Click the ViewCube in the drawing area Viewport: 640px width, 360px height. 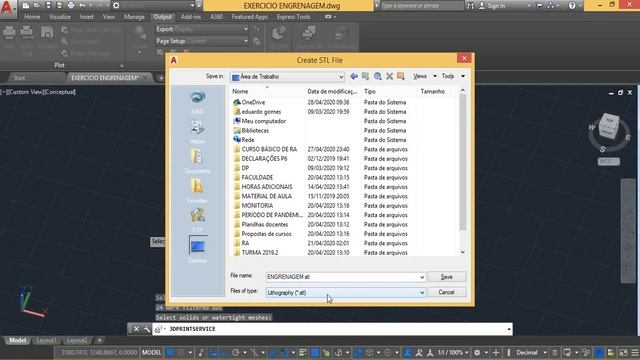(609, 127)
